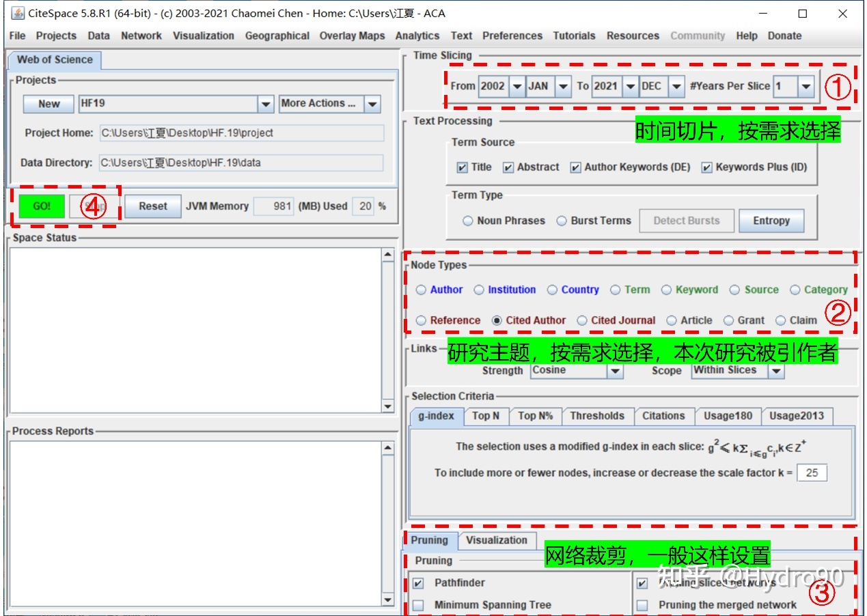Switch to the Top N tab
Image resolution: width=867 pixels, height=616 pixels.
pyautogui.click(x=486, y=416)
